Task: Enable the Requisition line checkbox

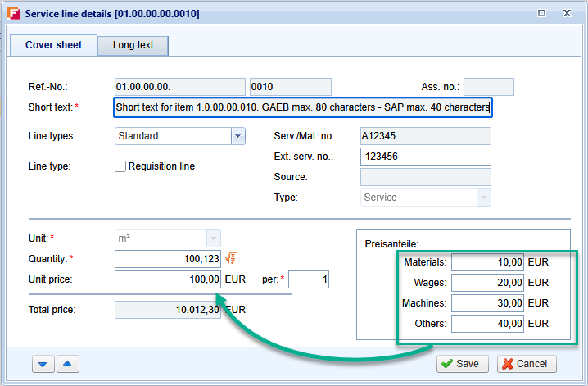Action: (121, 166)
